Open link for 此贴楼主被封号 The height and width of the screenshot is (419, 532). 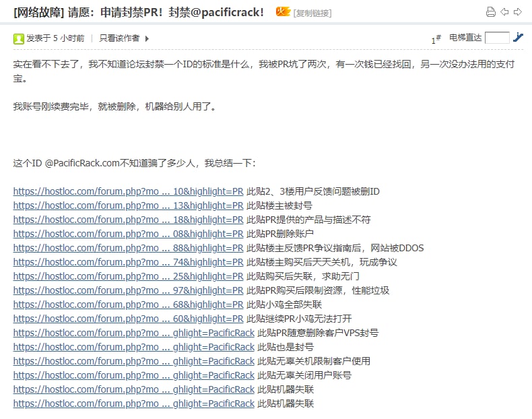click(128, 205)
